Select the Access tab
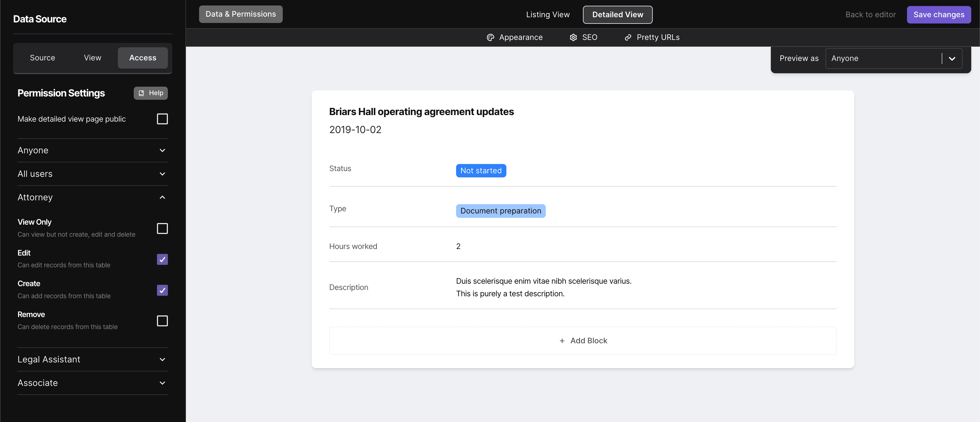This screenshot has width=980, height=422. pos(143,58)
